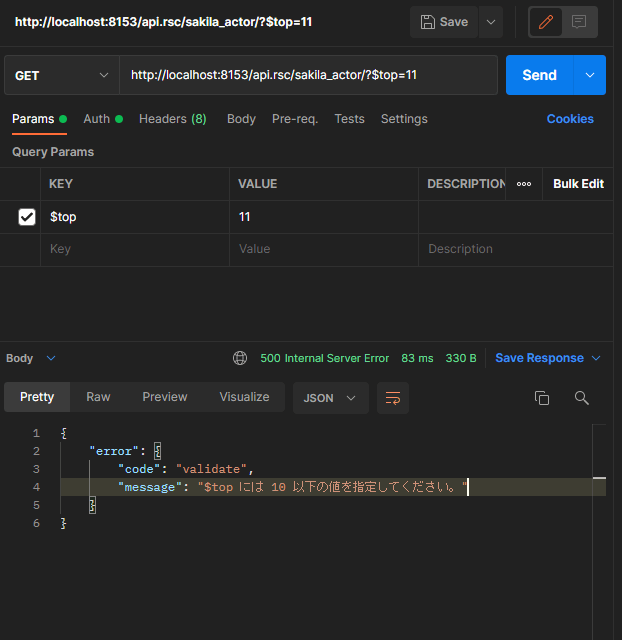Expand the Send button arrow

590,75
